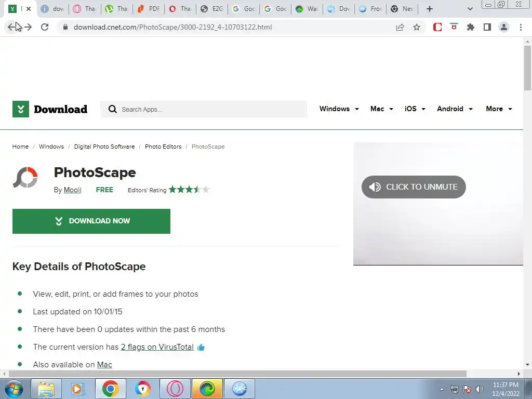Click the green Download logo icon

21,109
